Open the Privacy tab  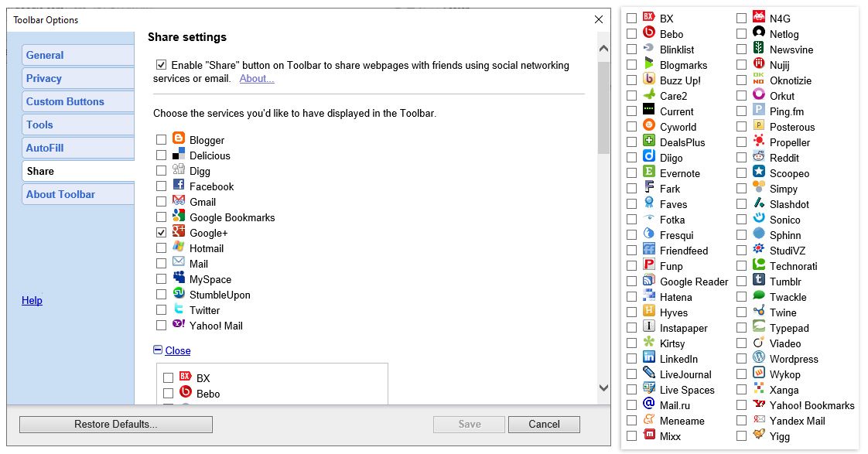tap(78, 78)
